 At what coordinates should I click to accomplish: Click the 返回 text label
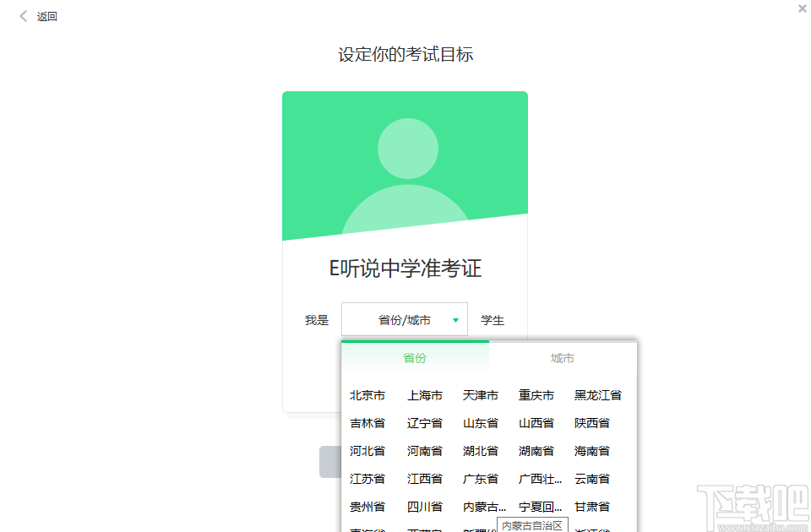(x=46, y=16)
